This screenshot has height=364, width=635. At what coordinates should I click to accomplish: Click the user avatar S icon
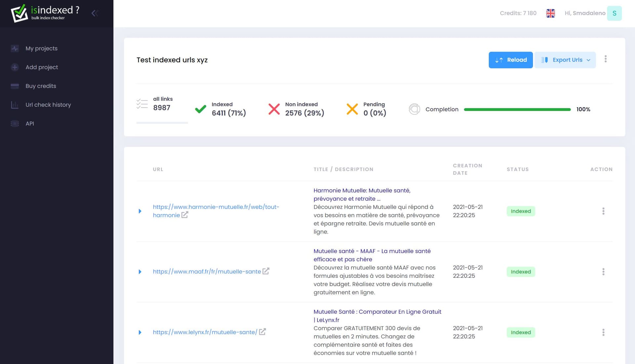[x=614, y=13]
